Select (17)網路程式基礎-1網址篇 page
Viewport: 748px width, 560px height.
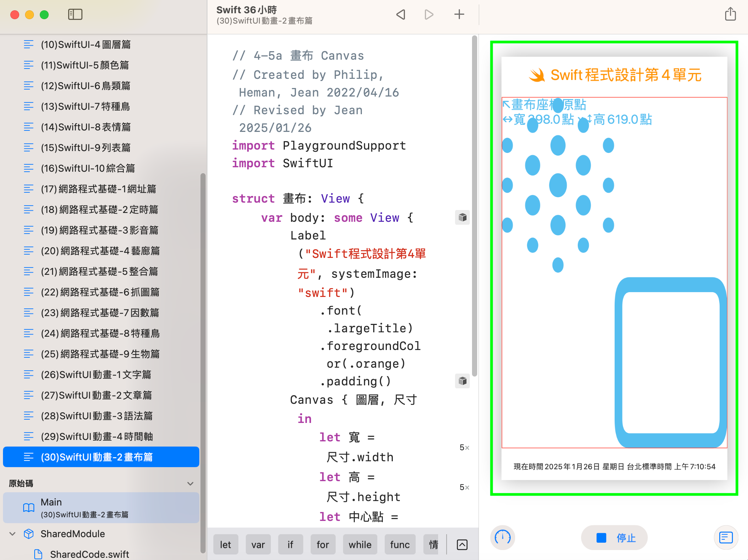[98, 189]
